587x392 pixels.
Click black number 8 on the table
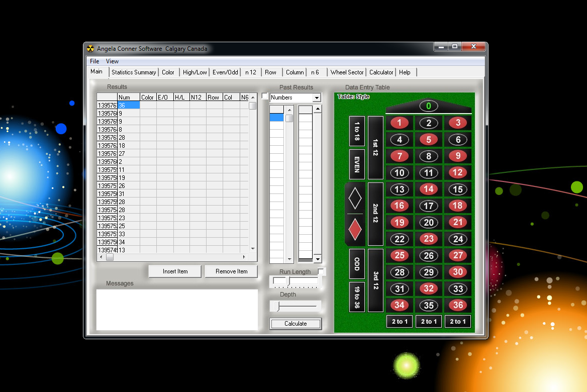click(429, 156)
